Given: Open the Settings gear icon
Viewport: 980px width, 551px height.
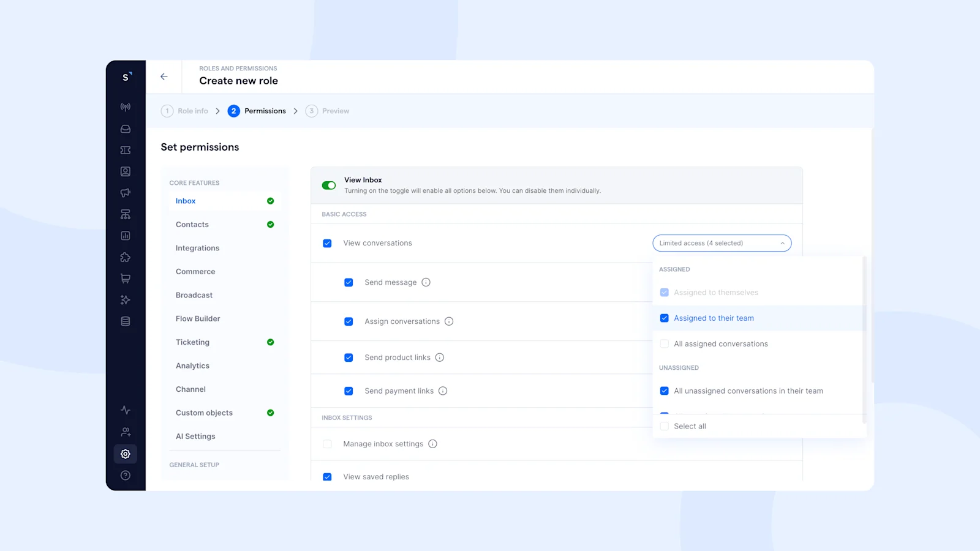Looking at the screenshot, I should coord(125,454).
